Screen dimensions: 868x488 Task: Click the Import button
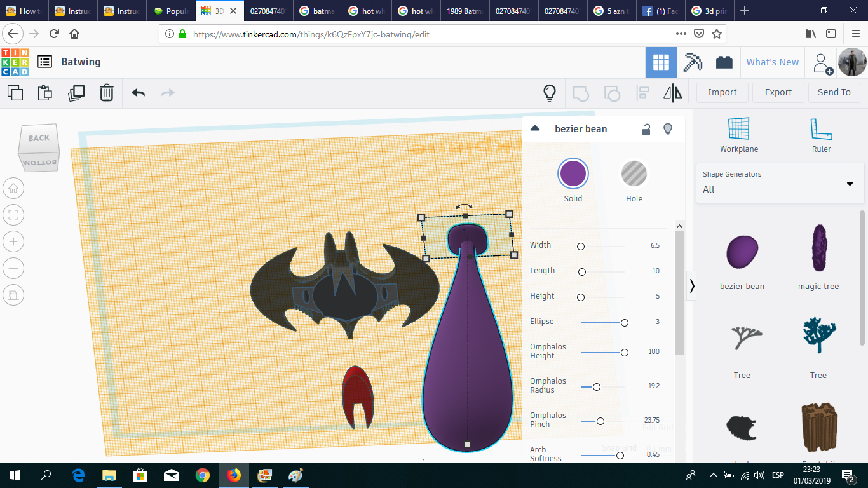click(x=722, y=93)
